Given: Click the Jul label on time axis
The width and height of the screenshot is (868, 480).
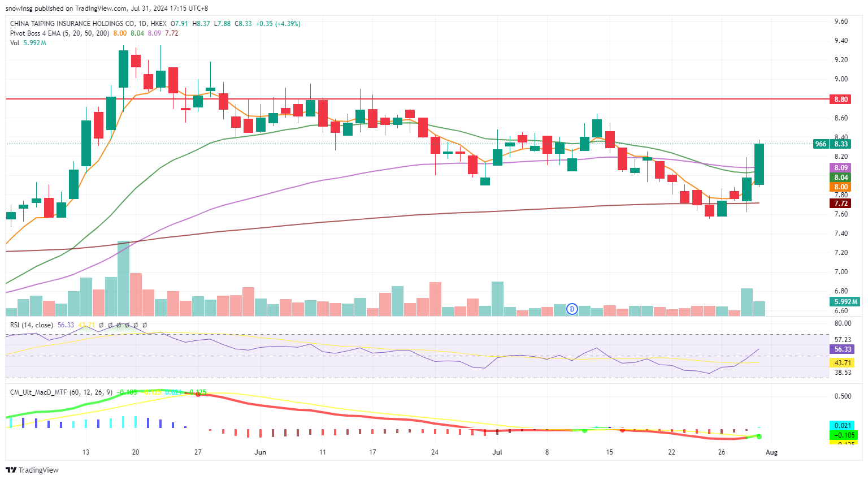Looking at the screenshot, I should 497,452.
